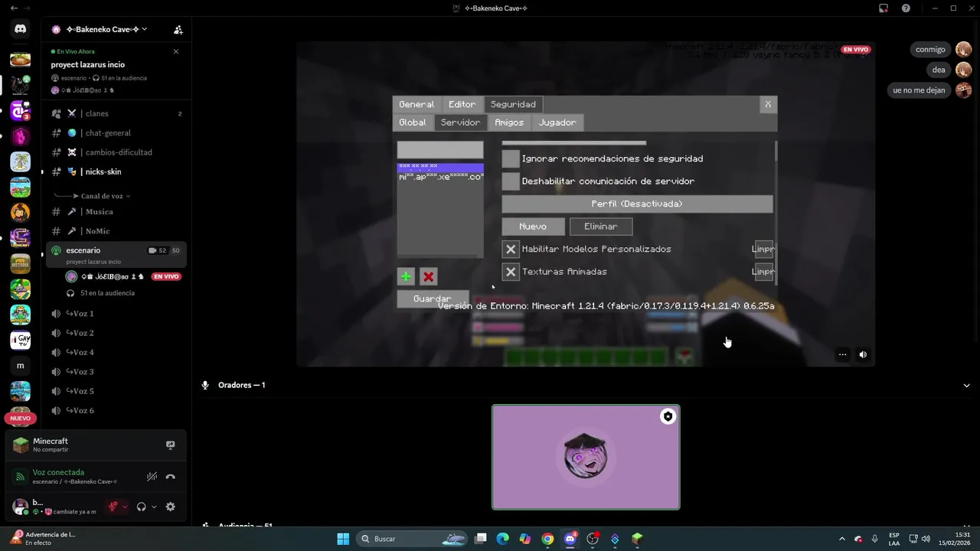Select the speaker avatar tile

coord(586,457)
